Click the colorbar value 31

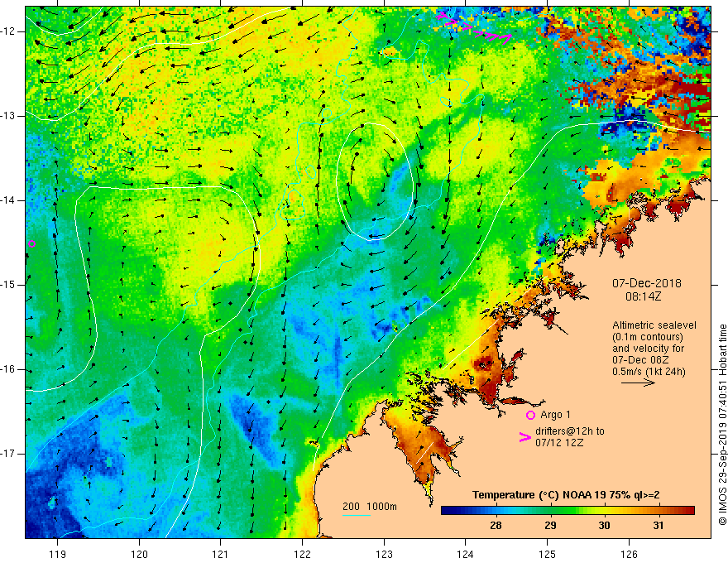click(x=658, y=526)
